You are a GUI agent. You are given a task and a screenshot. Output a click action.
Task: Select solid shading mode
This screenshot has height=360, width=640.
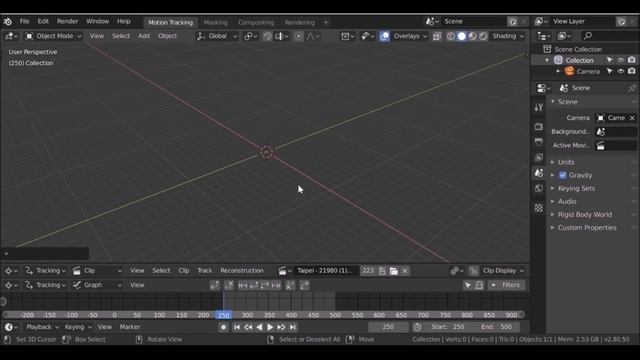[x=462, y=36]
